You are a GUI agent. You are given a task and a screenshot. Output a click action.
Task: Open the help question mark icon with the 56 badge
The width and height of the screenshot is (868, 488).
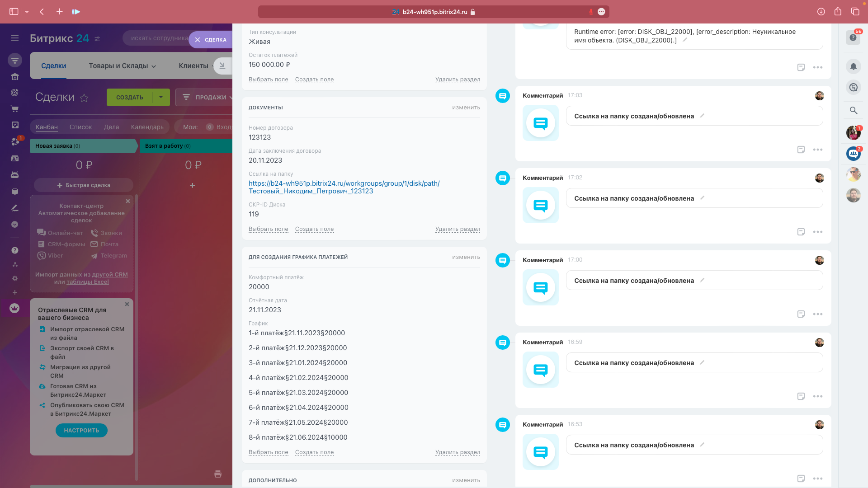pos(853,38)
